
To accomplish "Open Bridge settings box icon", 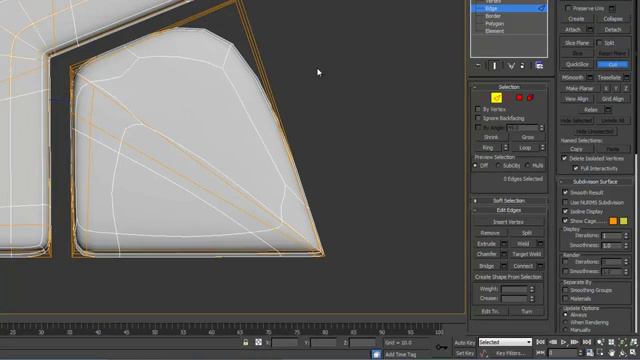I will (x=504, y=266).
